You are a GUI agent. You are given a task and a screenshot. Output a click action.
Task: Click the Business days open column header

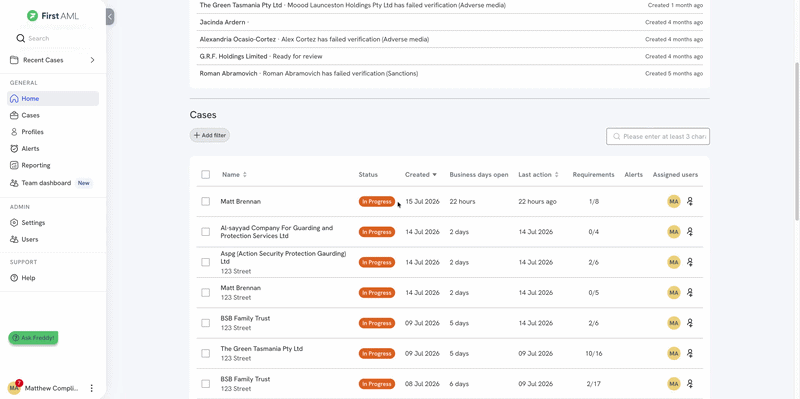coord(479,174)
